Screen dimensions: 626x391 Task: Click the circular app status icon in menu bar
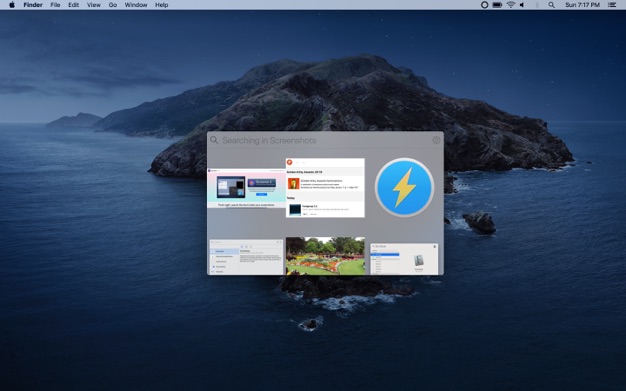coord(484,5)
